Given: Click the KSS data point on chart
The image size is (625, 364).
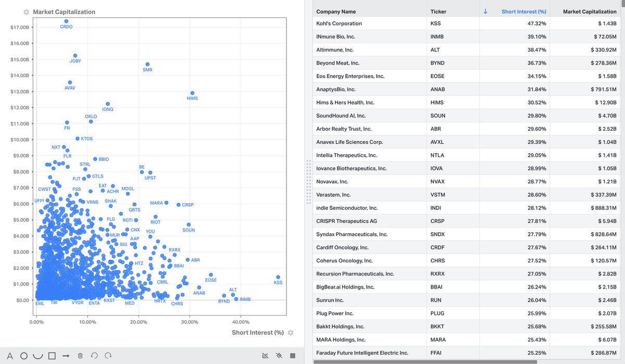Looking at the screenshot, I should pyautogui.click(x=278, y=278).
